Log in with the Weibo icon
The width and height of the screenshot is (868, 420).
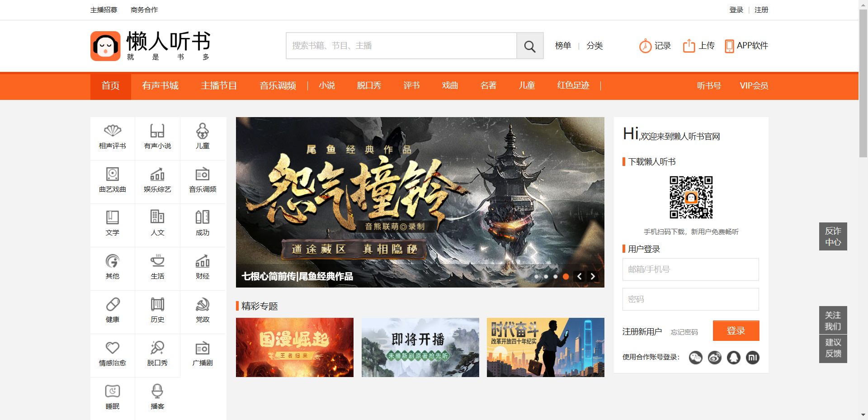click(714, 358)
